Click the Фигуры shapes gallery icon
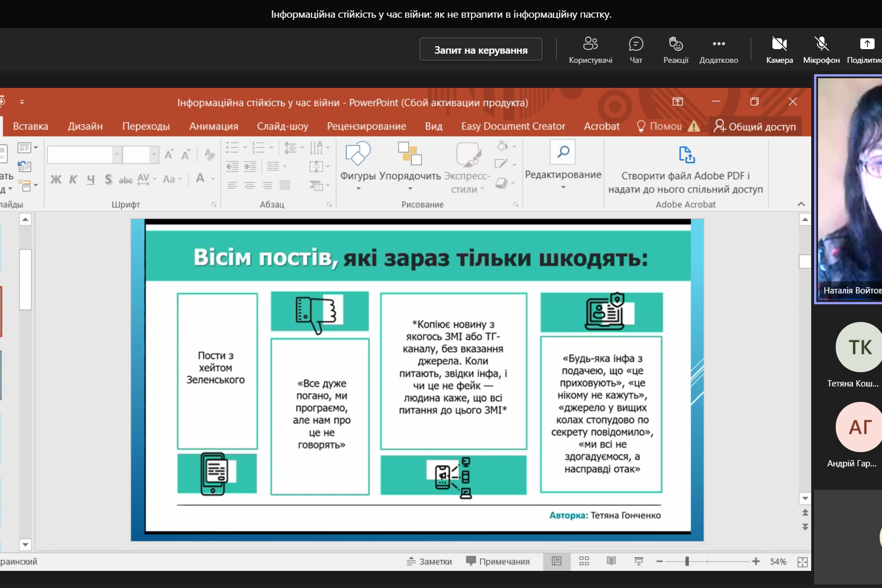 point(358,153)
